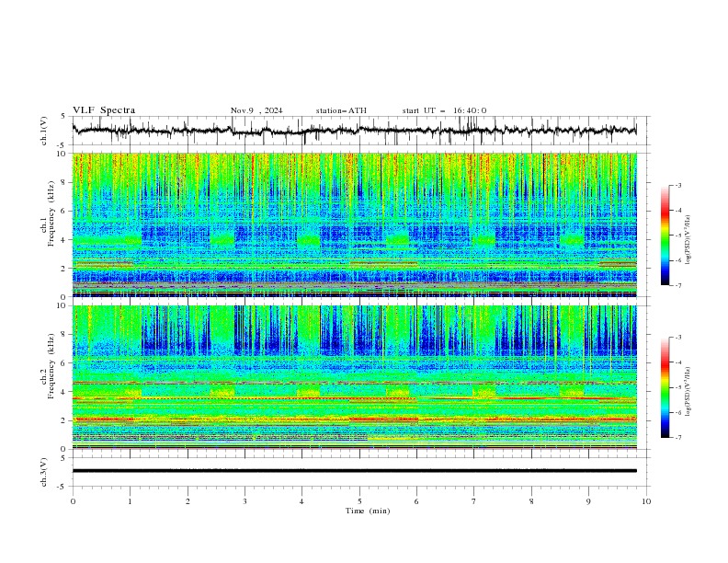Select the date text "Nov.9 , 2024"
This screenshot has height=563, width=728.
pos(256,110)
